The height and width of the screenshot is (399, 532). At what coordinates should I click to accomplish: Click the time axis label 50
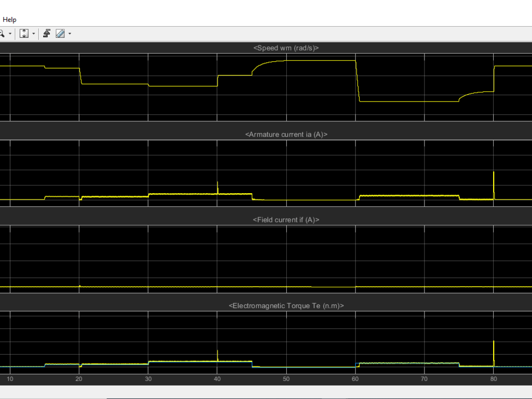(286, 379)
